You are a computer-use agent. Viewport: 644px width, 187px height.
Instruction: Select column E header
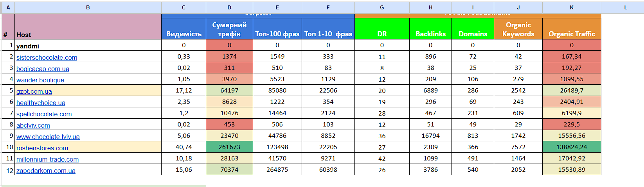tap(277, 7)
